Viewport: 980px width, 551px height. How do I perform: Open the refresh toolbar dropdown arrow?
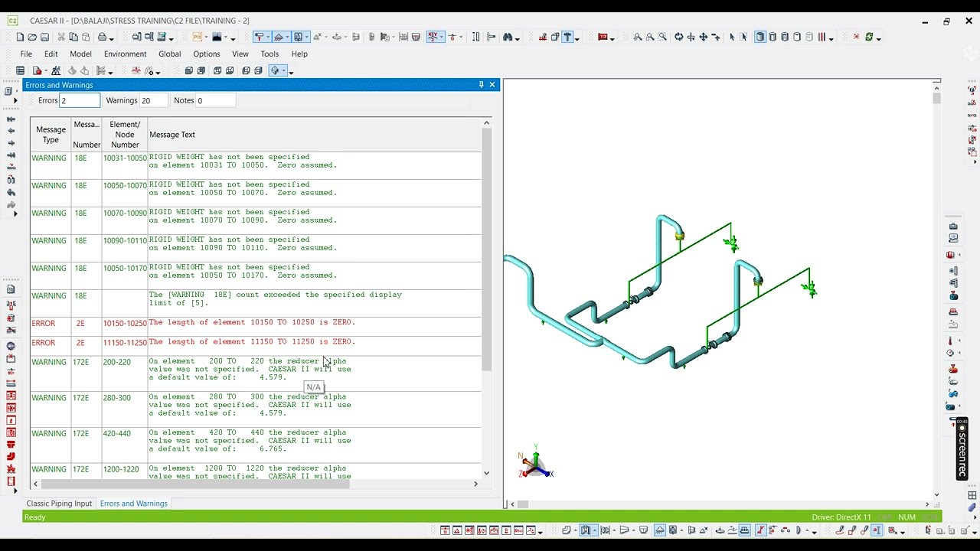coord(878,38)
